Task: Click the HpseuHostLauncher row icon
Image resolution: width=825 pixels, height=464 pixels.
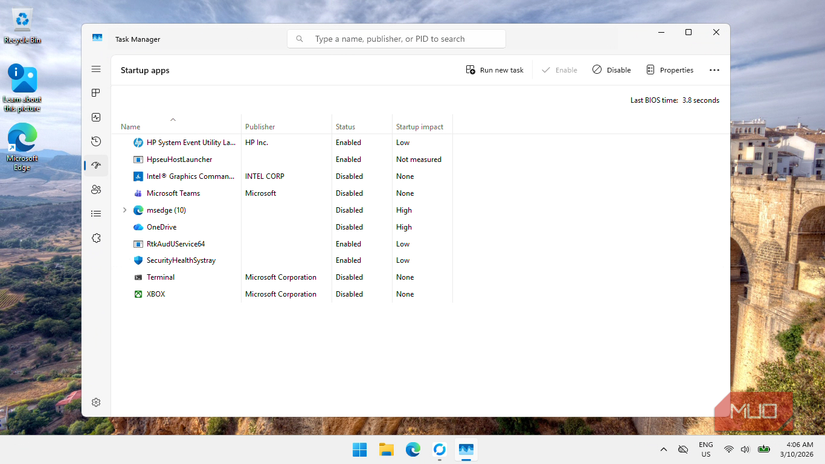Action: coord(138,159)
